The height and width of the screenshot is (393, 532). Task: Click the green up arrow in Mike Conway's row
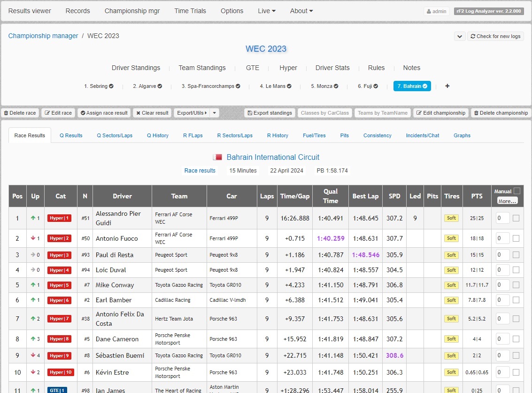pyautogui.click(x=33, y=285)
